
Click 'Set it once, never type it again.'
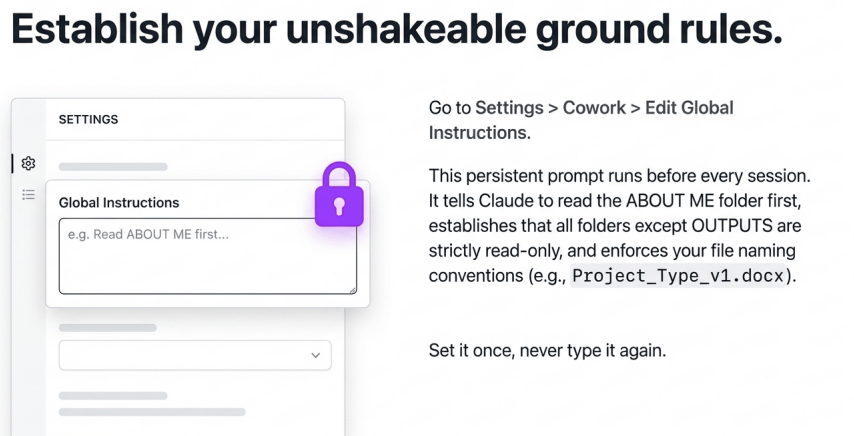coord(547,350)
